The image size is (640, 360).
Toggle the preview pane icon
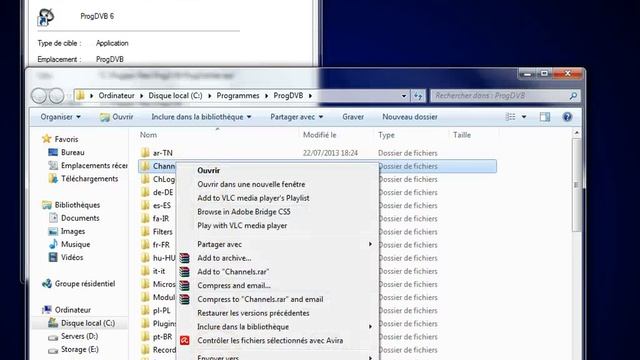(544, 117)
